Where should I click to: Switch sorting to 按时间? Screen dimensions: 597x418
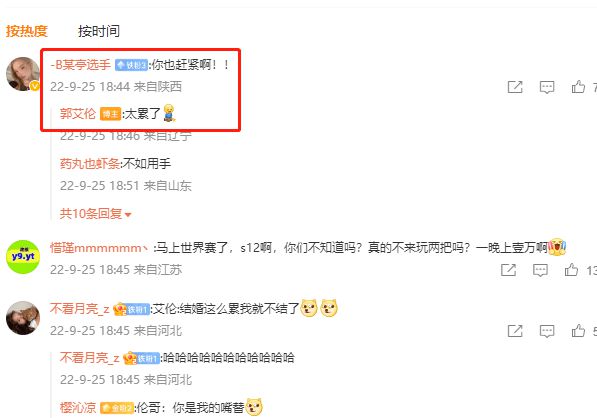[x=99, y=31]
